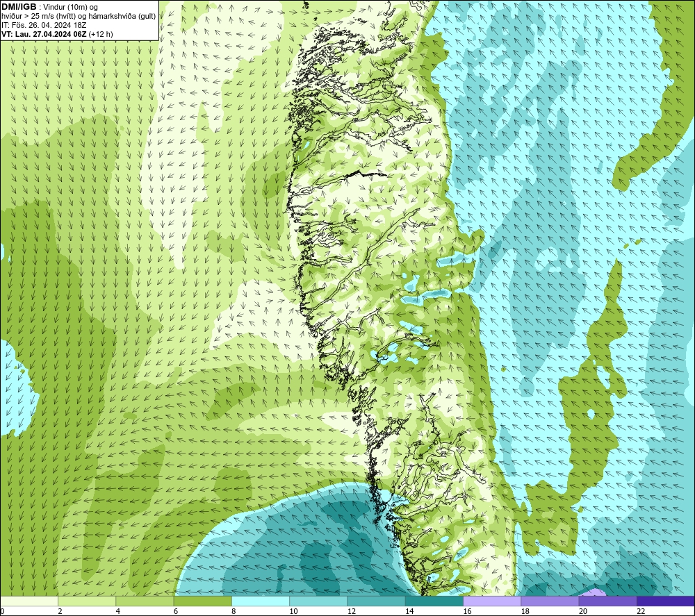Click the 'Vindur (10m) og' label
The width and height of the screenshot is (695, 616).
72,8
